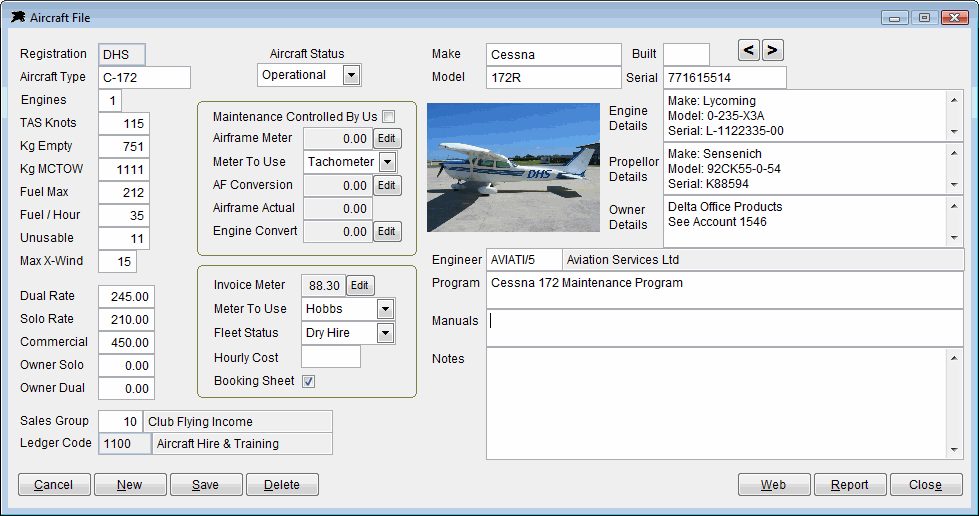Click the Registration field DHS

122,54
